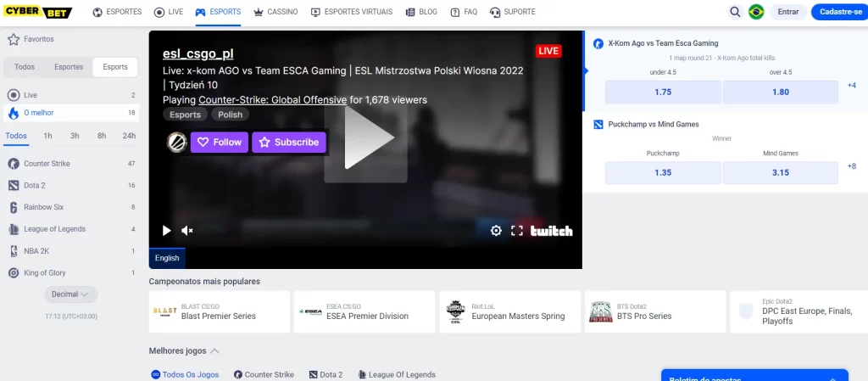
Task: Collapse the Melhores jogos section
Action: pyautogui.click(x=214, y=351)
